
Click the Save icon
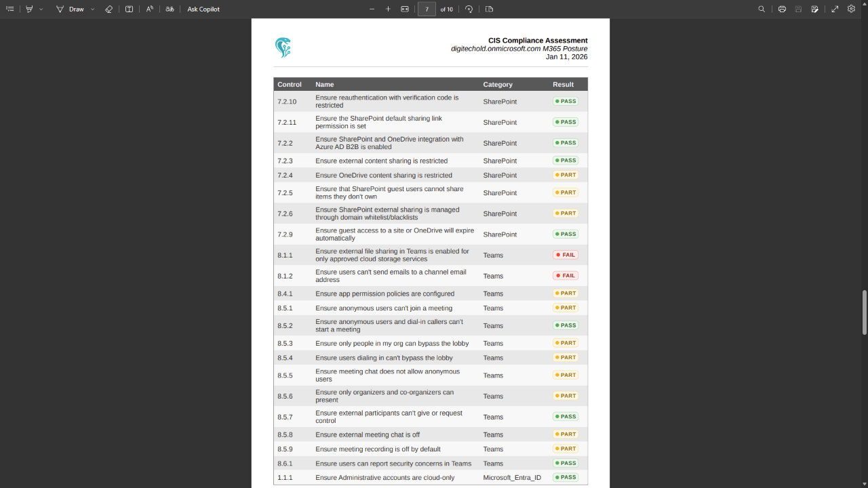point(798,9)
